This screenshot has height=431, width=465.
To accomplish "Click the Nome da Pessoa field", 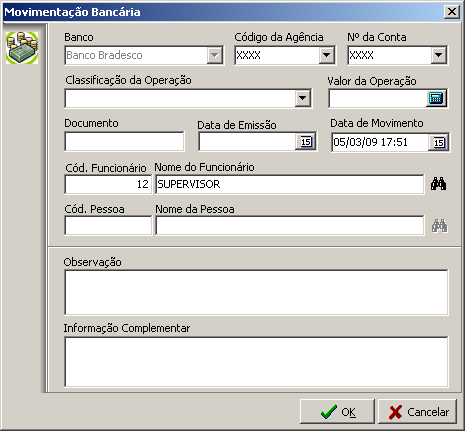I will tap(290, 226).
